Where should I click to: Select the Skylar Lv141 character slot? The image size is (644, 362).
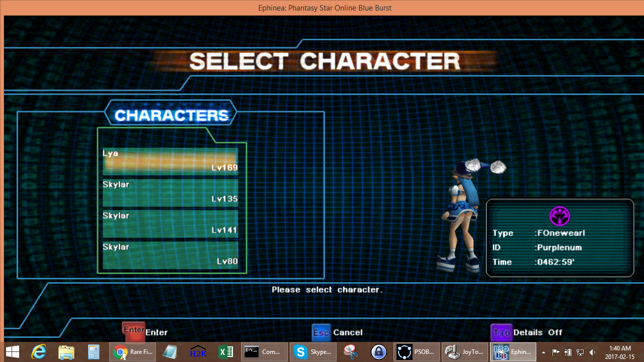(171, 223)
